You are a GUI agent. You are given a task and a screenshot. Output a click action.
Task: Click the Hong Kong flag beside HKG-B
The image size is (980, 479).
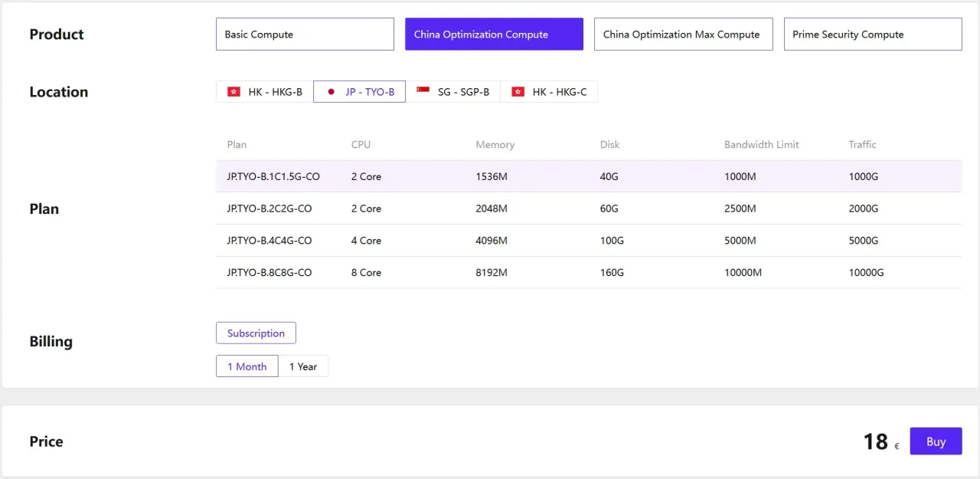point(234,92)
